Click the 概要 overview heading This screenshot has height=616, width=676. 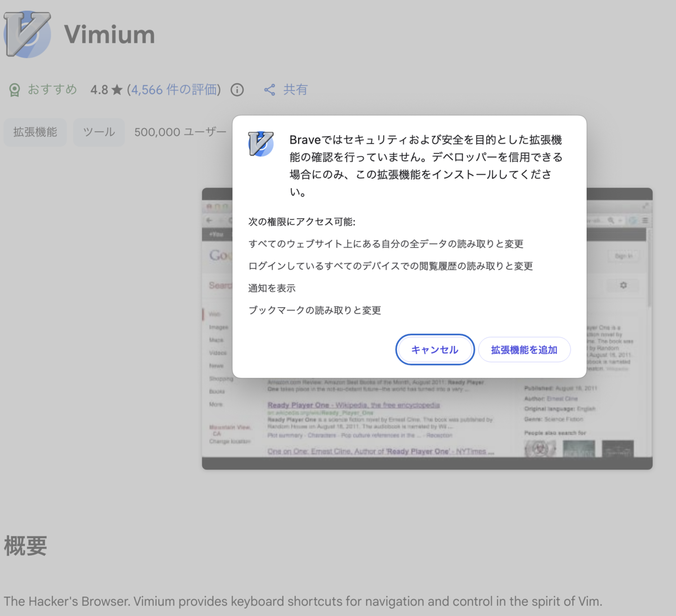(25, 546)
